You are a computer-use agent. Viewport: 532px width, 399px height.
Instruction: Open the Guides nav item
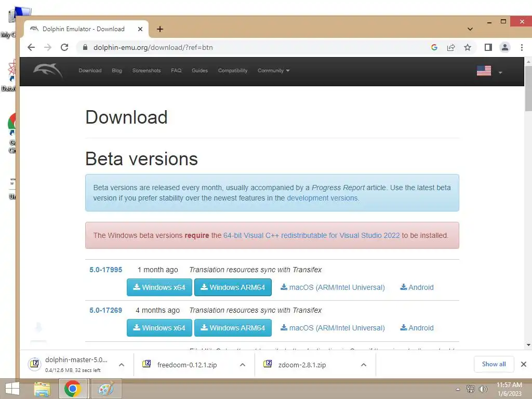click(199, 71)
